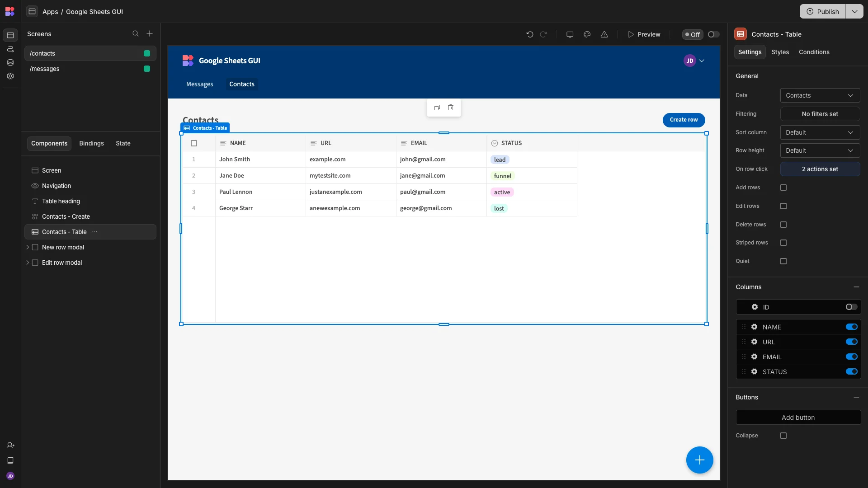The width and height of the screenshot is (868, 488).
Task: Open the documentation book icon
Action: point(10,461)
